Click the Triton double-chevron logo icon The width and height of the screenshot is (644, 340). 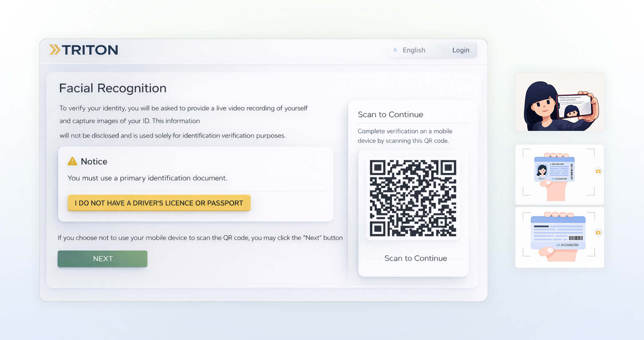click(55, 50)
